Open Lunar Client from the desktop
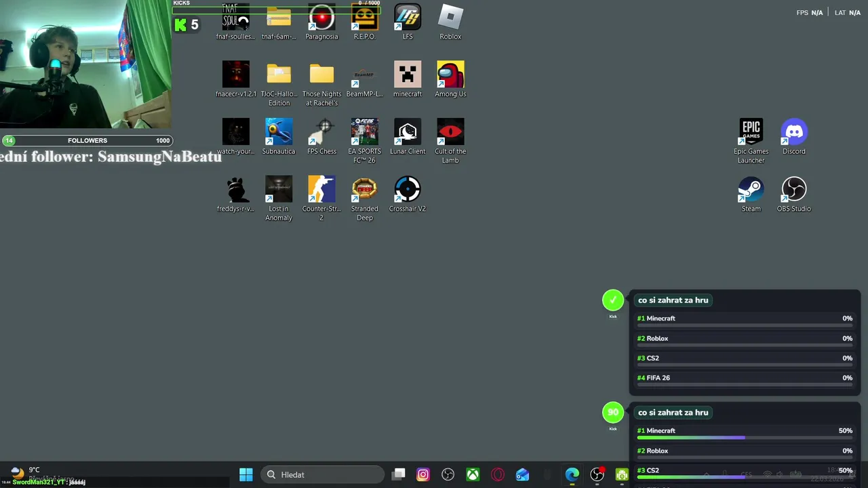The height and width of the screenshot is (488, 868). click(x=408, y=137)
